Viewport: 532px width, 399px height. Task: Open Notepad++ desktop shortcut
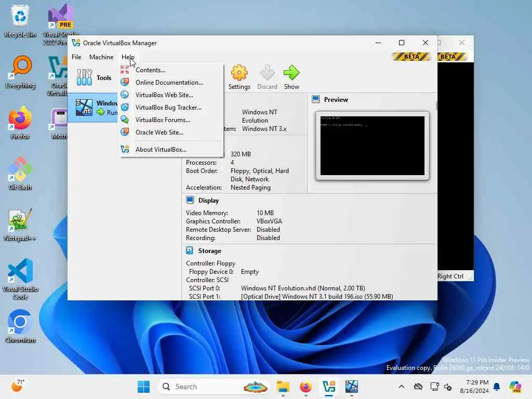tap(20, 224)
